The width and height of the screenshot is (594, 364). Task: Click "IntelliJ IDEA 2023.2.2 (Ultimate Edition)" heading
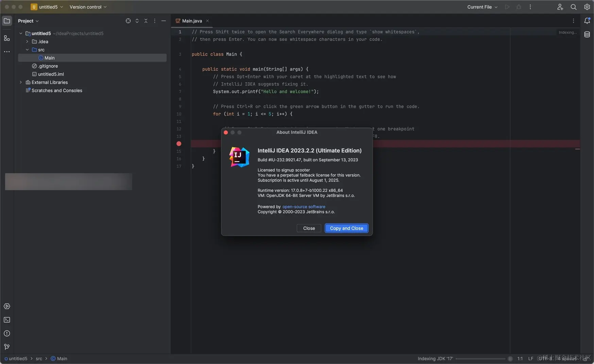click(x=309, y=150)
